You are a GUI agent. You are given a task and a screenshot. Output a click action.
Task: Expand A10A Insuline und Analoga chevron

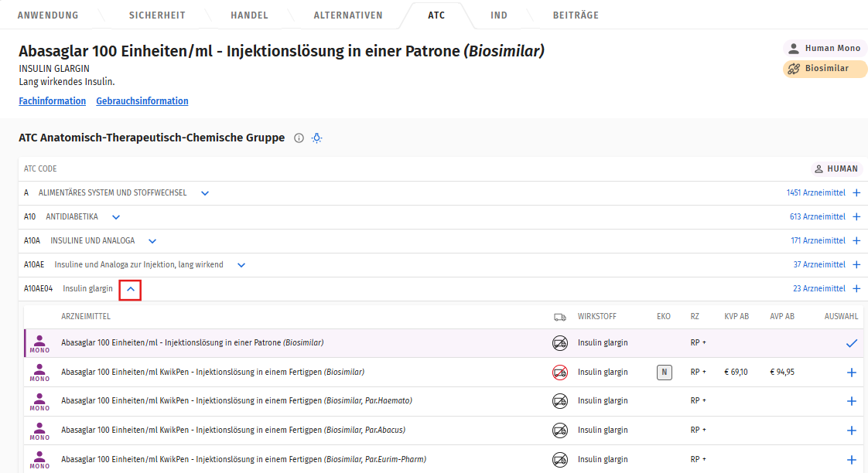(152, 240)
